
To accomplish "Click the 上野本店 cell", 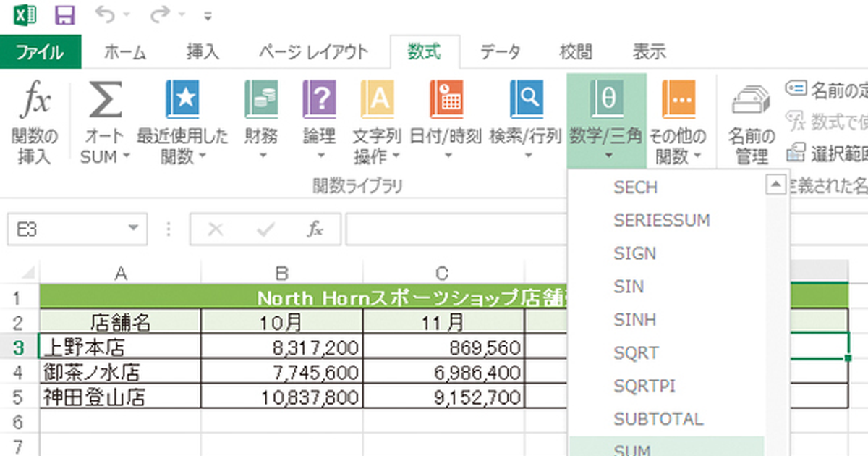I will tap(121, 347).
